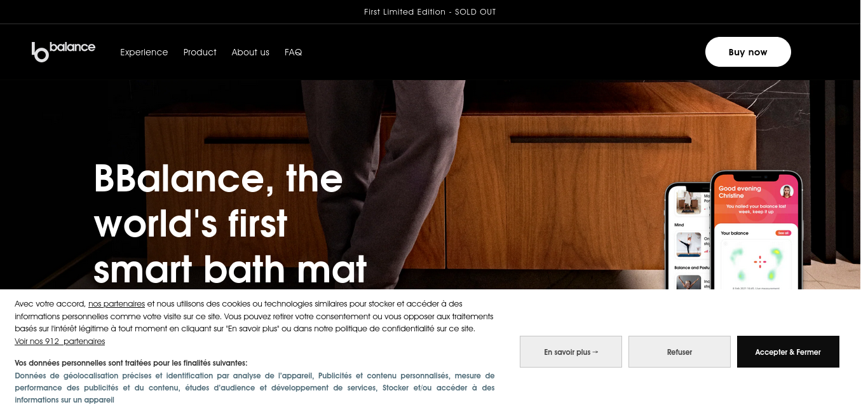Click the First Limited Edition announcement bar
Image resolution: width=868 pixels, height=414 pixels.
430,12
